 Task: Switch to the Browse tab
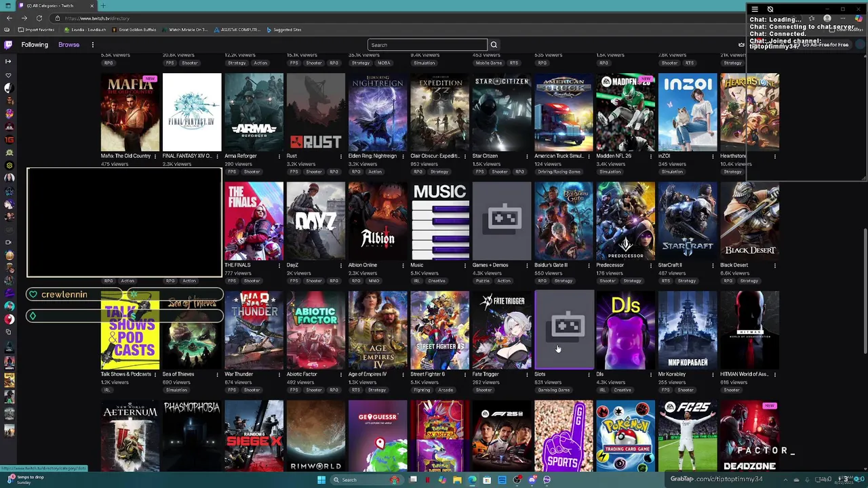(68, 45)
